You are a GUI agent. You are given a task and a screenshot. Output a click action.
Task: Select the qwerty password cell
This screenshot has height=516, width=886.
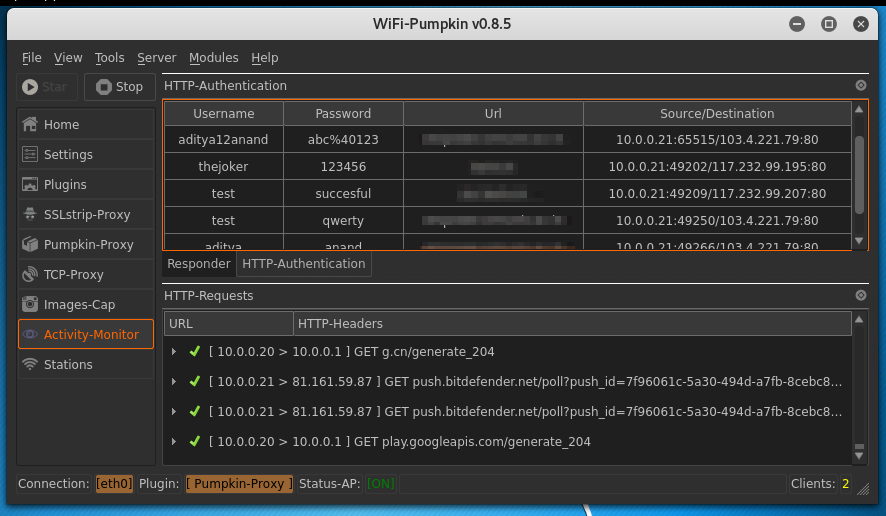pos(343,220)
